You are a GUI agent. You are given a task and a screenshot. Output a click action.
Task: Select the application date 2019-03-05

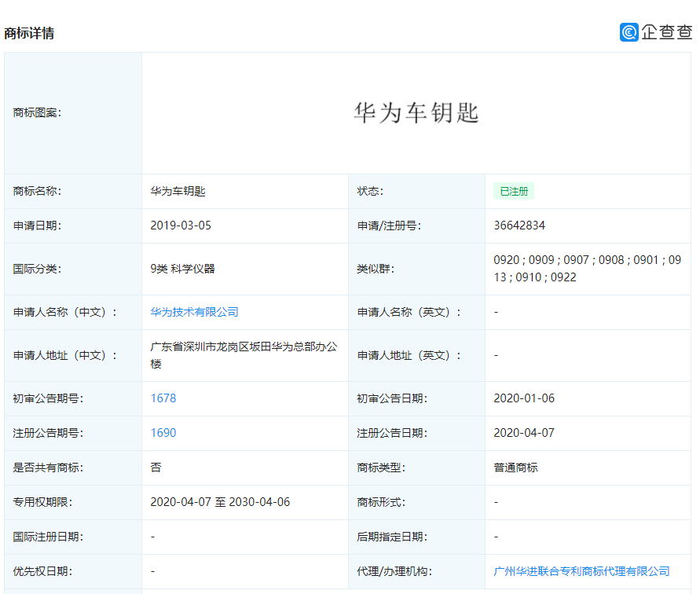click(181, 225)
